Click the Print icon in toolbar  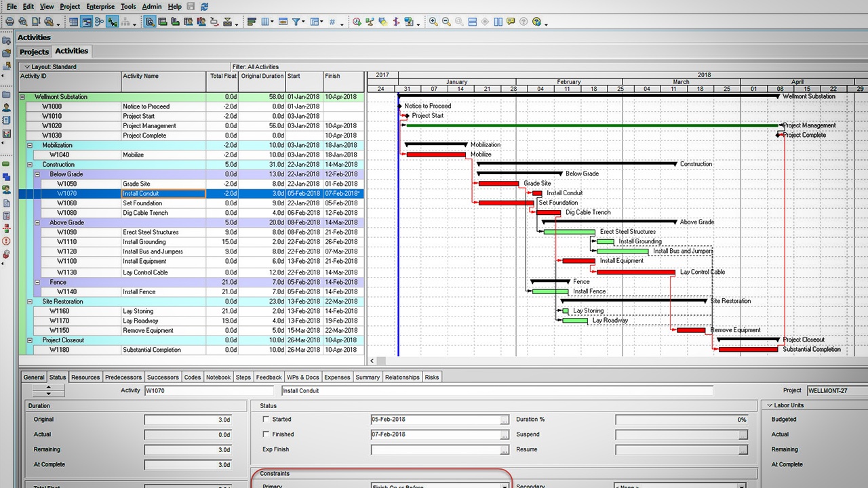pos(9,22)
